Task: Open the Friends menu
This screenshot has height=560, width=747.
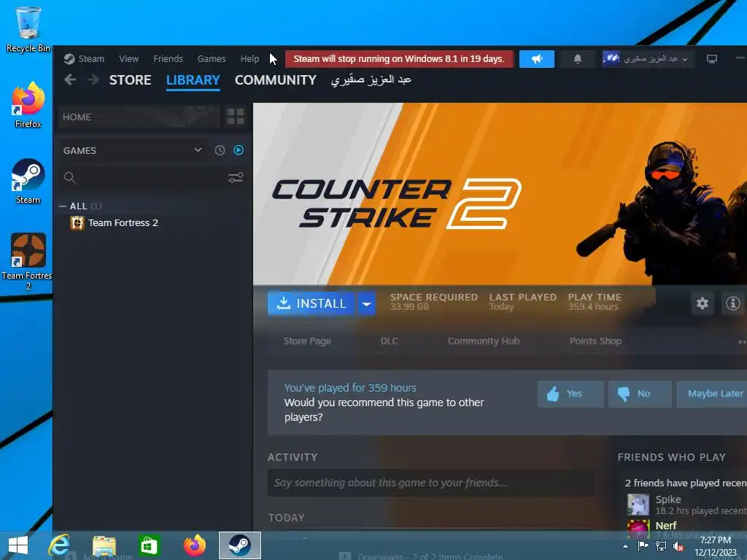Action: pyautogui.click(x=169, y=58)
